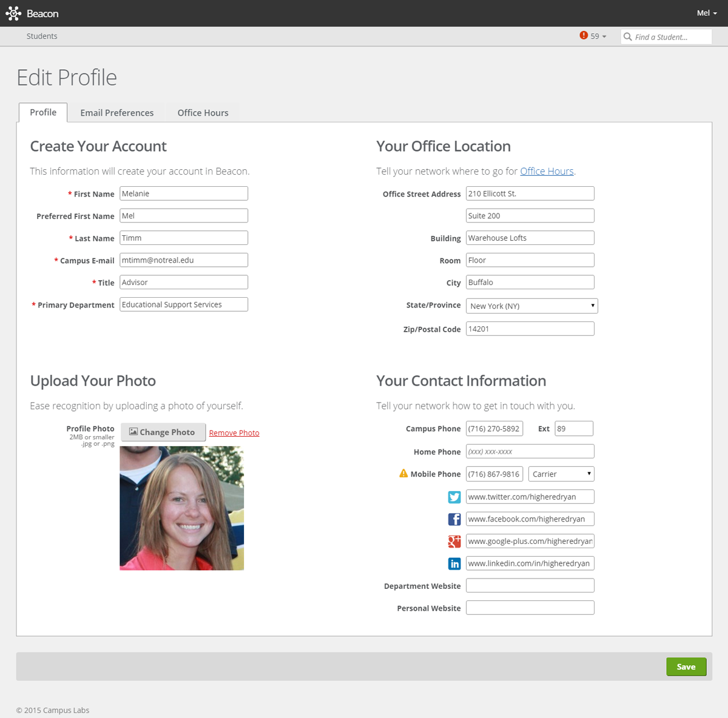Screen dimensions: 728x718
Task: Click the magnifier icon in the student search box
Action: (628, 37)
